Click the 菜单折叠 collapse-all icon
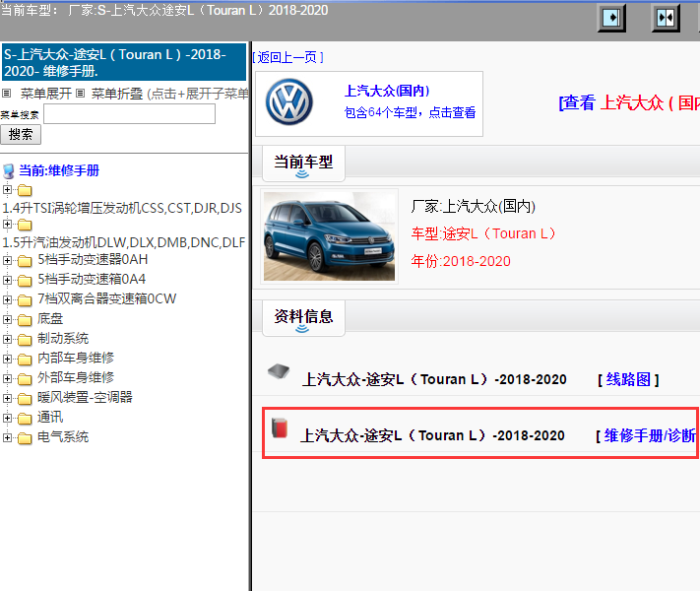 pos(80,94)
